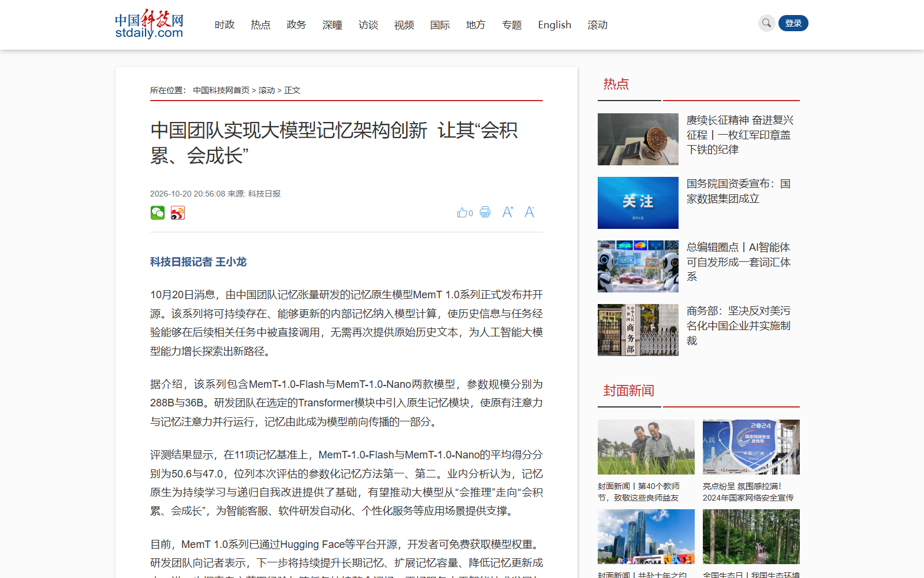Open 亮点纷呈 氛围感拉满 caption link
The image size is (924, 578).
pyautogui.click(x=748, y=492)
